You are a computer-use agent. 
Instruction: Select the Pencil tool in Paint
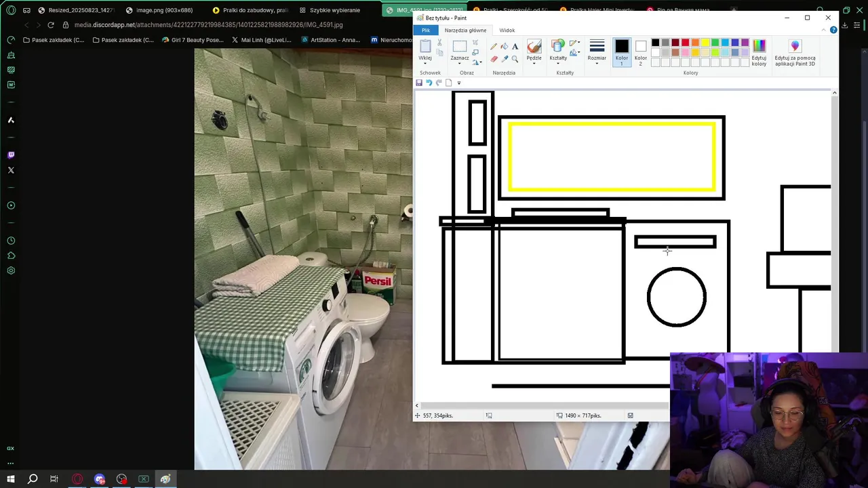tap(494, 46)
